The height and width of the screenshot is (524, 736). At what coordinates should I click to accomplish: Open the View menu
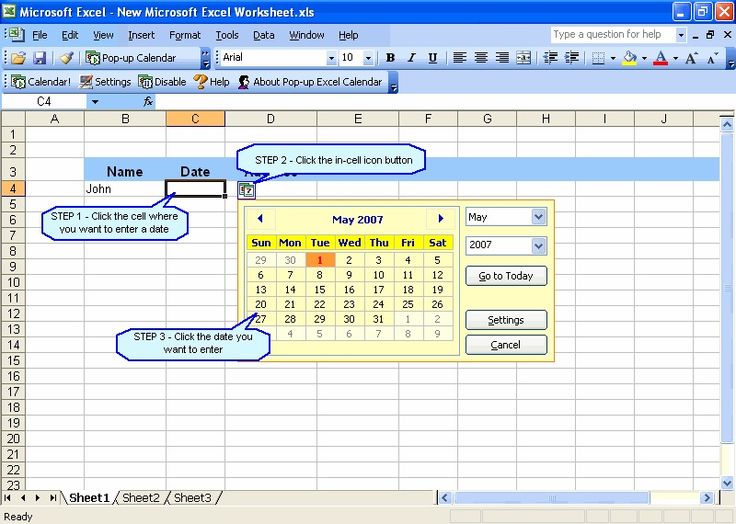click(x=103, y=35)
